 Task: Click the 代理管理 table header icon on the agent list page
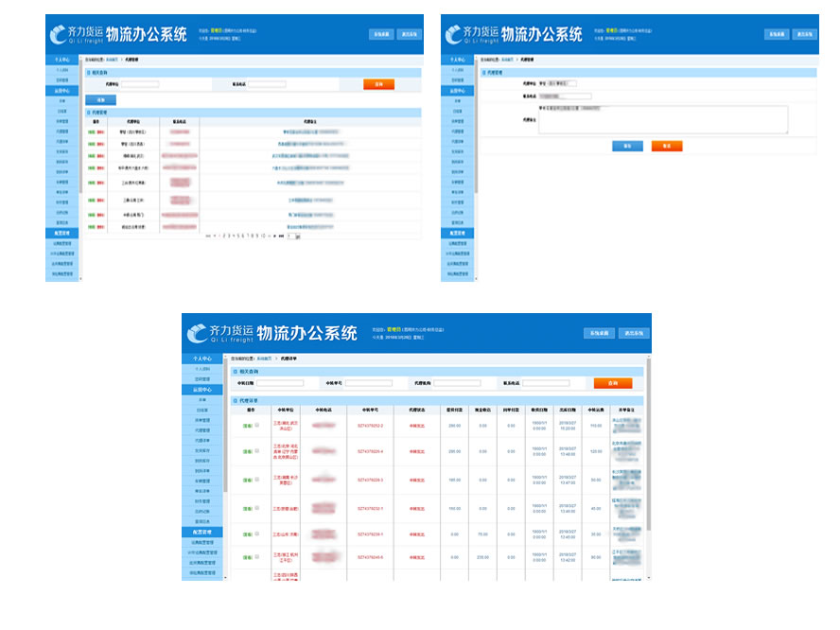coord(89,112)
